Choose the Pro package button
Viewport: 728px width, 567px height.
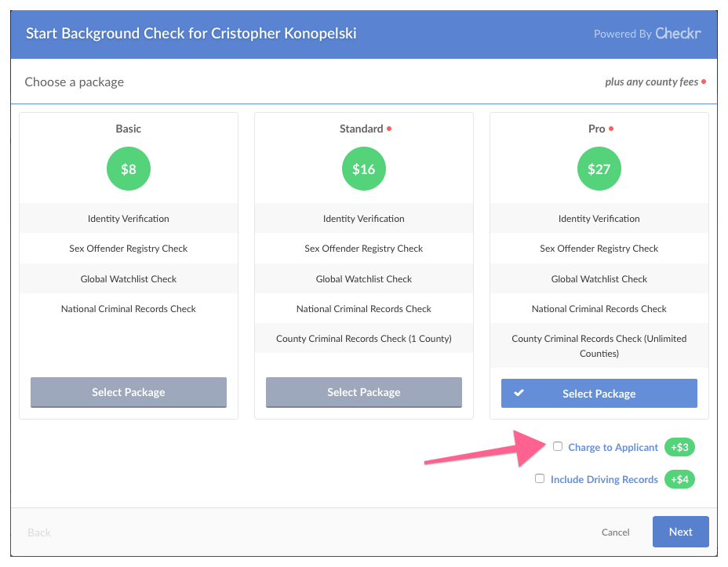(x=599, y=394)
